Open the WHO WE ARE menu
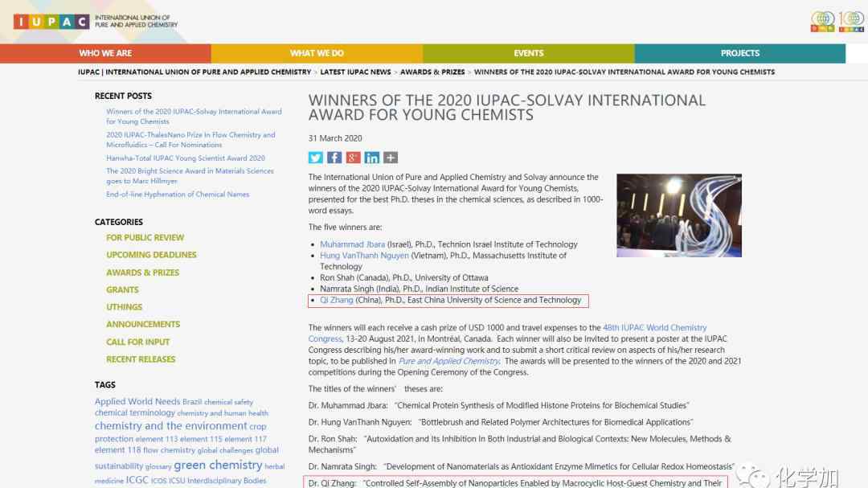The width and height of the screenshot is (868, 488). coord(105,53)
